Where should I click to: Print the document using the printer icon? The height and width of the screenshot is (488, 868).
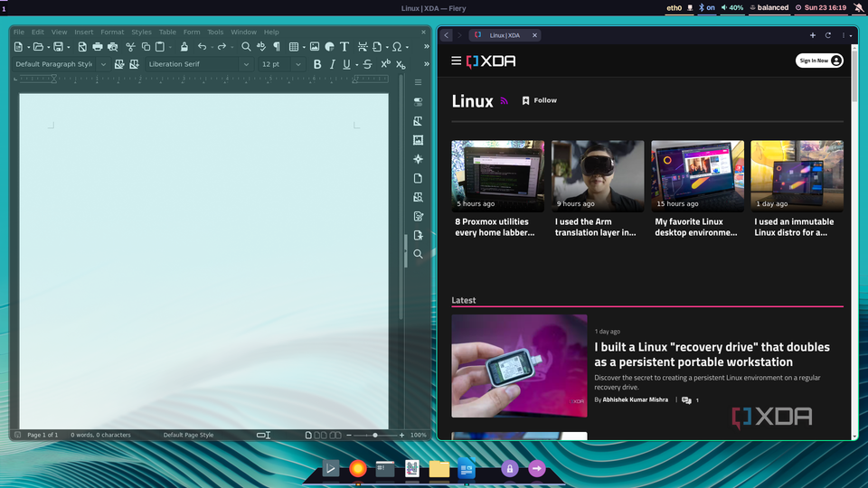click(x=98, y=47)
